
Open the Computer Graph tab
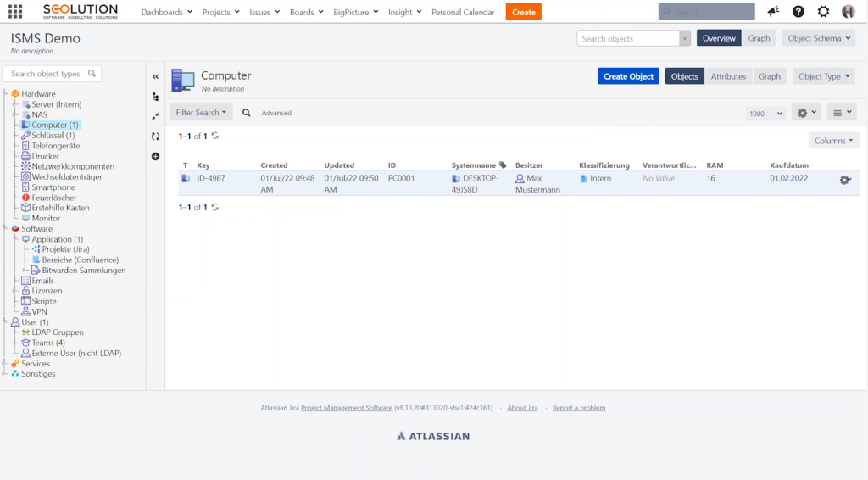(770, 76)
